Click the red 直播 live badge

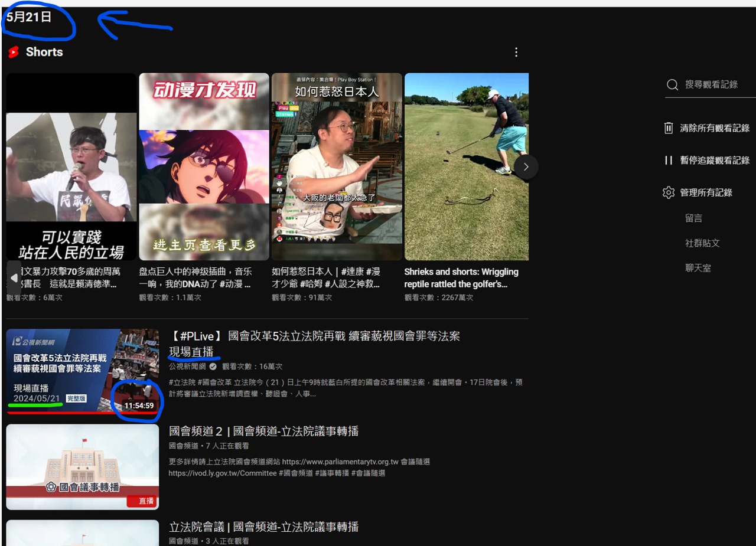(142, 501)
